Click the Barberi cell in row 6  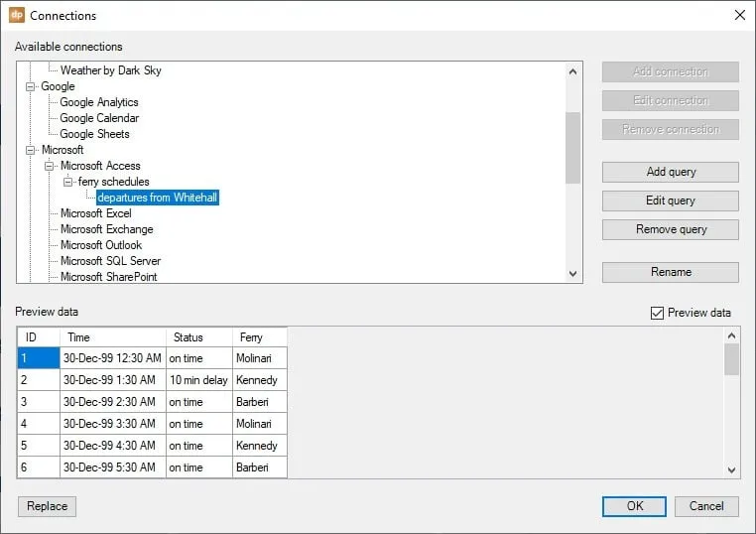pyautogui.click(x=260, y=467)
